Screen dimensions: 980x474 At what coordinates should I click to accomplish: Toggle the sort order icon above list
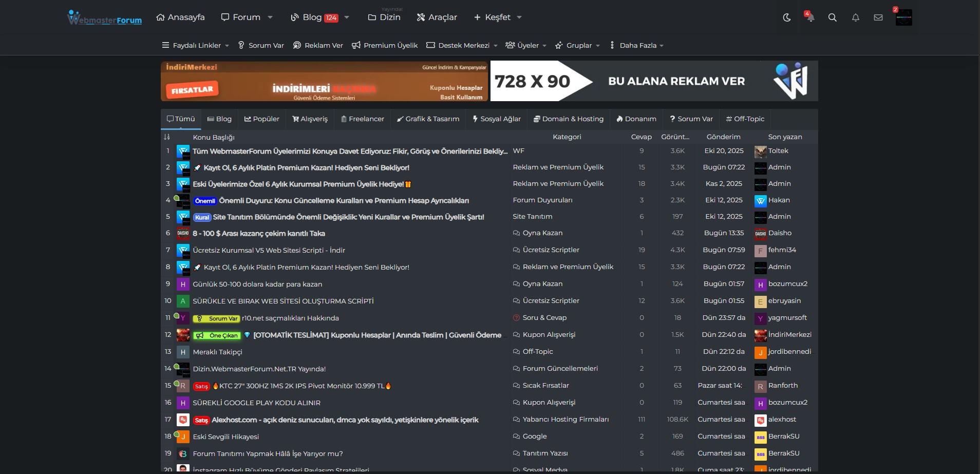167,137
